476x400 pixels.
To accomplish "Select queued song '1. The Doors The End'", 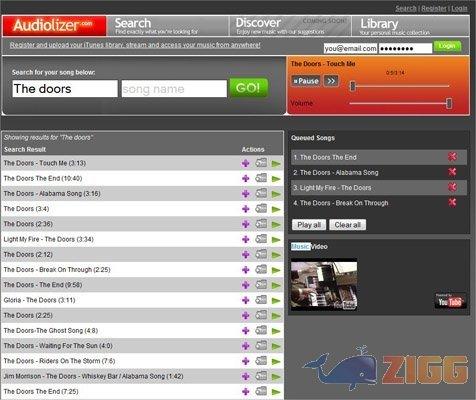I will click(379, 157).
